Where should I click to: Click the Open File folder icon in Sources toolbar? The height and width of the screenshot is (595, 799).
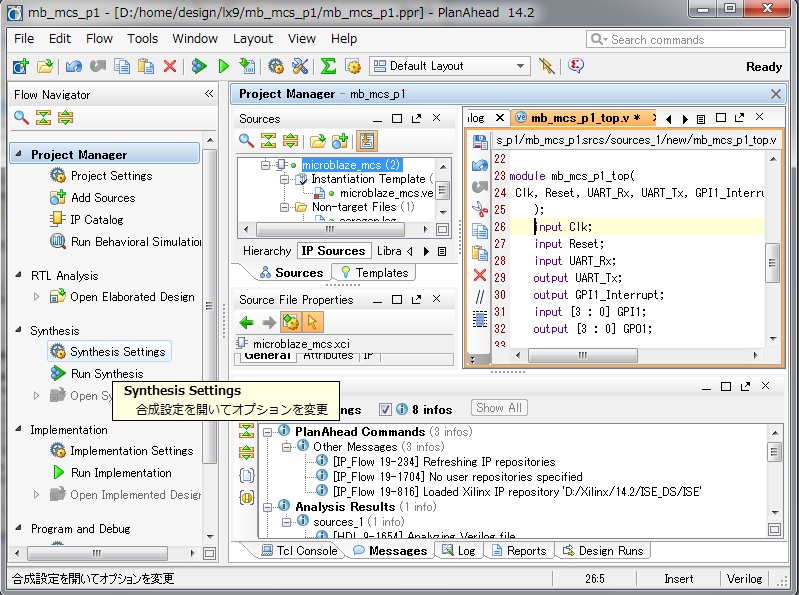click(317, 141)
